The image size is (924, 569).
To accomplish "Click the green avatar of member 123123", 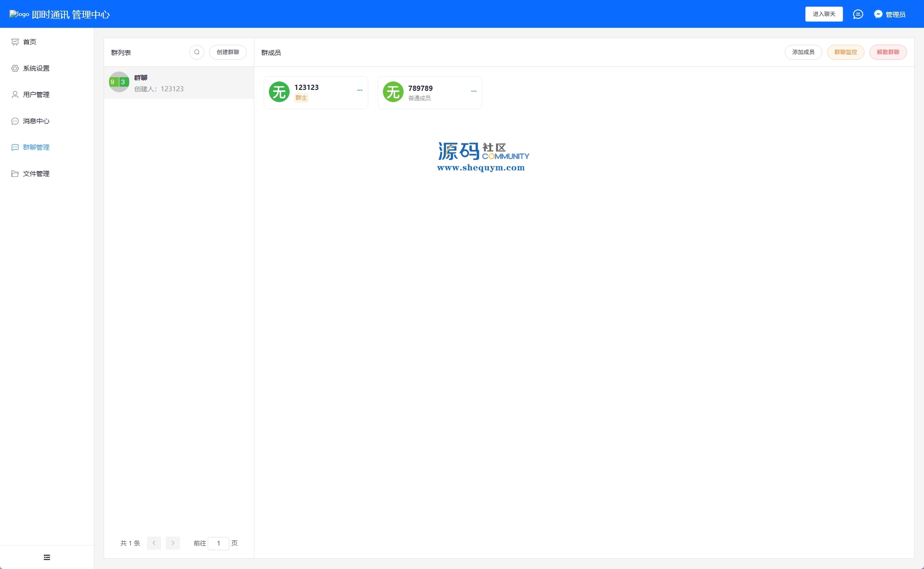I will coord(279,92).
